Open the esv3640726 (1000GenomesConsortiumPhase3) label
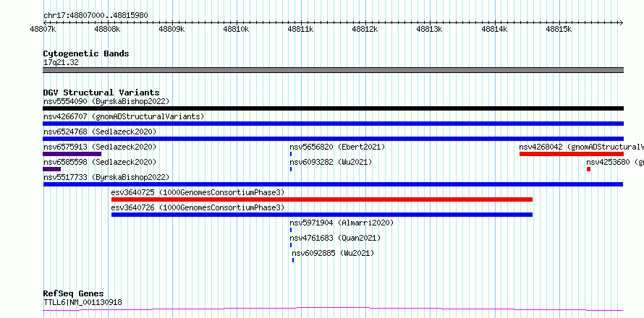644x318 pixels. point(198,207)
